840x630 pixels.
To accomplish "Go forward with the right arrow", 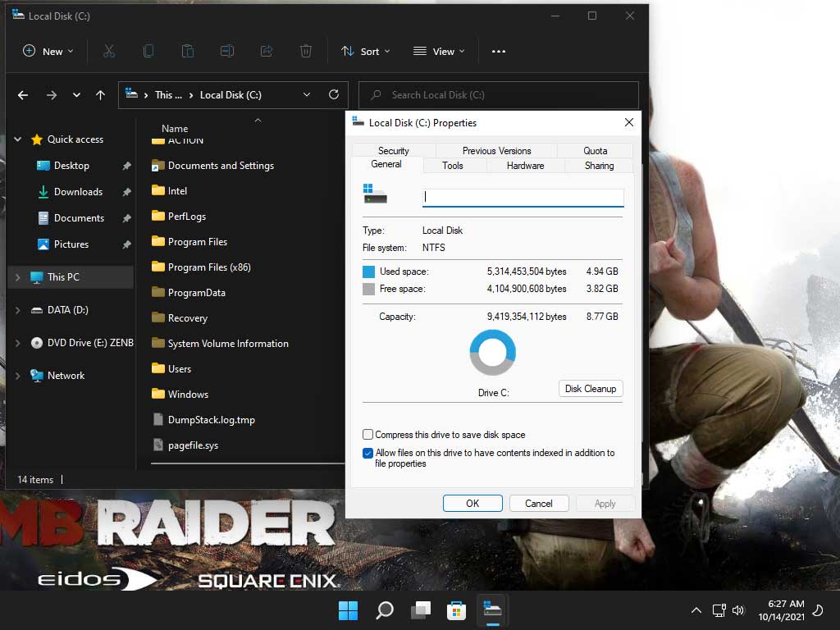I will click(x=52, y=95).
